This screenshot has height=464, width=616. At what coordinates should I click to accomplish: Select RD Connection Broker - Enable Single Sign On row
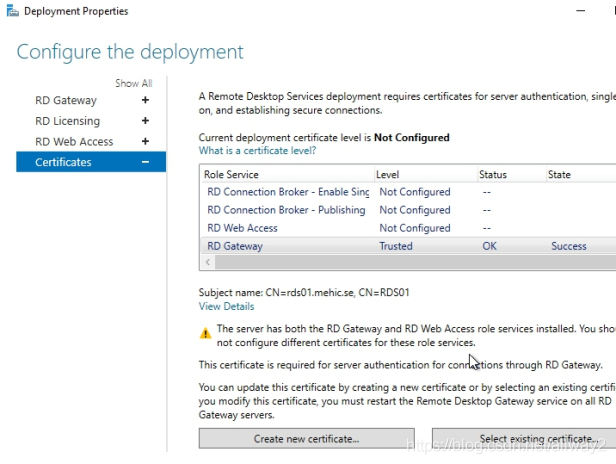pos(288,192)
